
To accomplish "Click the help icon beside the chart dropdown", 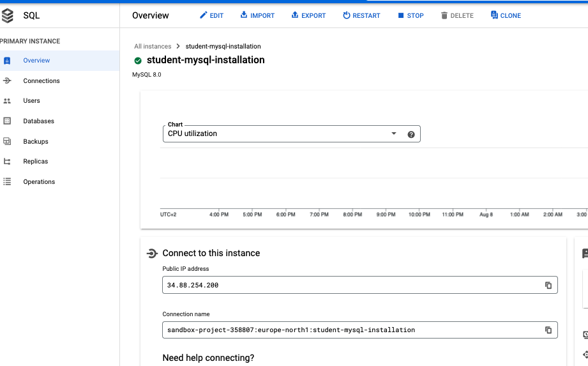I will tap(411, 134).
